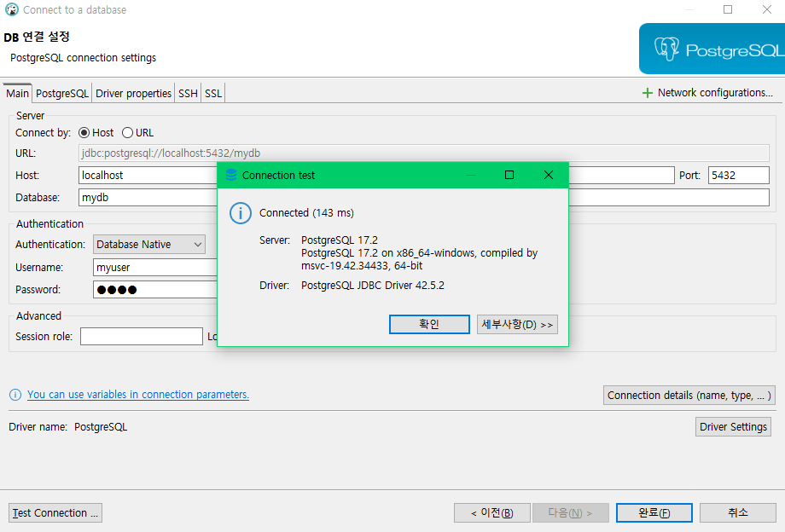Click the database icon in Connection test title

[230, 175]
